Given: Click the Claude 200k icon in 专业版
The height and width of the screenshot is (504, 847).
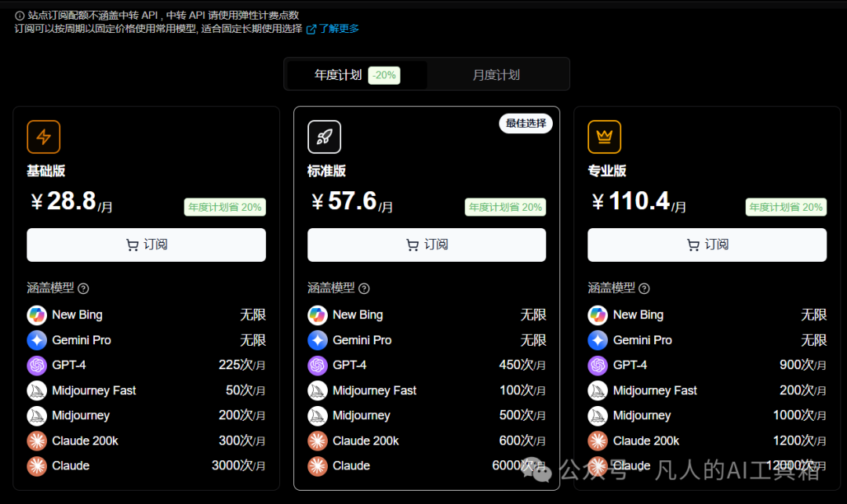Looking at the screenshot, I should click(x=598, y=441).
